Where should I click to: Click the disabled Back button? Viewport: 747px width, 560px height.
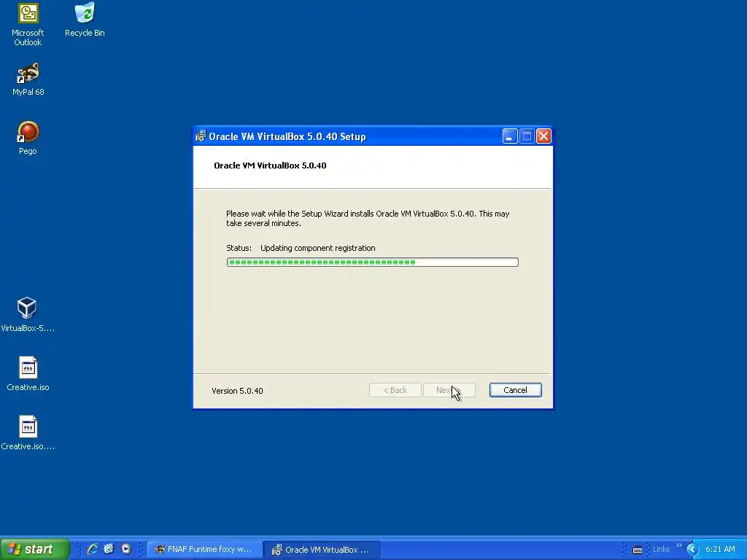[x=395, y=390]
